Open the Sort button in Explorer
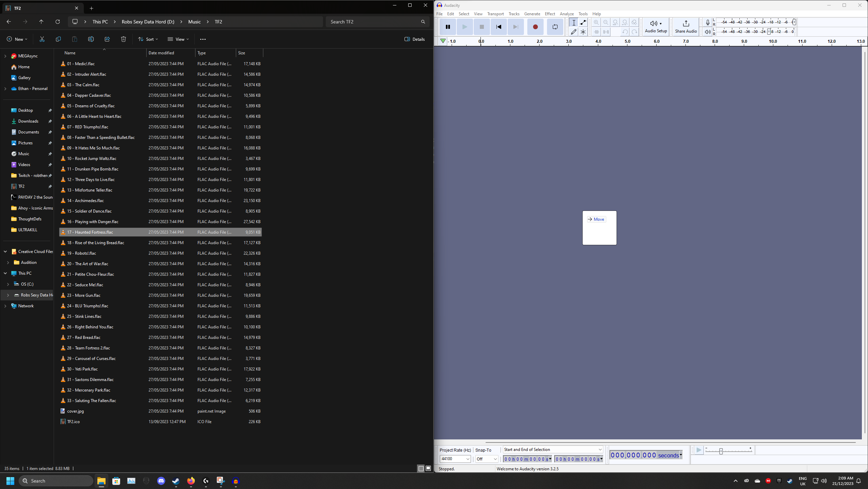 (148, 39)
